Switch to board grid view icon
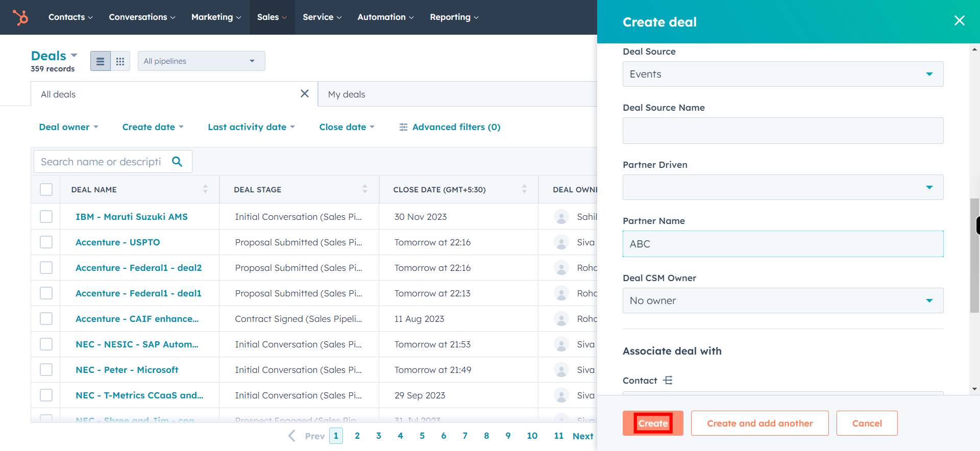 pyautogui.click(x=120, y=61)
